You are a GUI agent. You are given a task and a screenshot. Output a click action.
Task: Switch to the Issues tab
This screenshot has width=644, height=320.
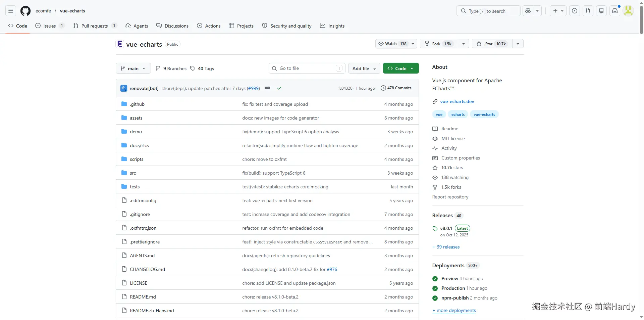(x=50, y=26)
